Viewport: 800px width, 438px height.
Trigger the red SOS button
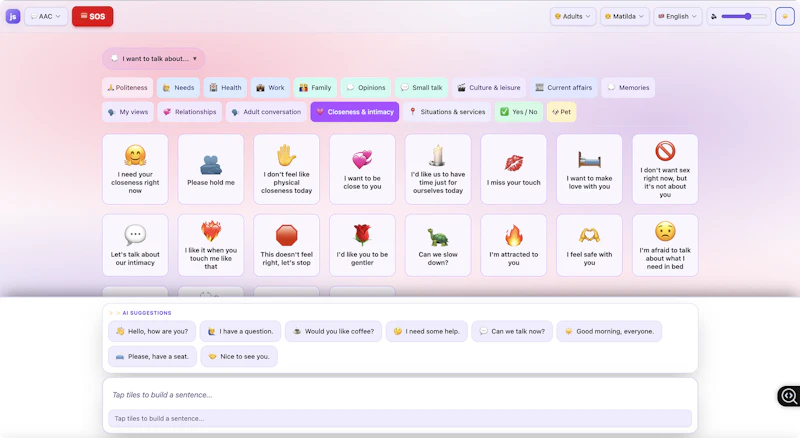tap(92, 16)
